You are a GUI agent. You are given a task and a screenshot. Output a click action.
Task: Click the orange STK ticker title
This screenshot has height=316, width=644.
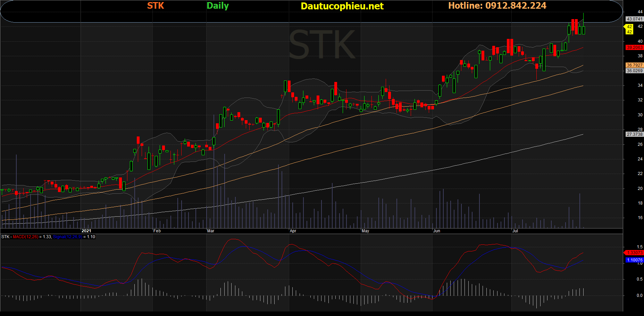156,6
